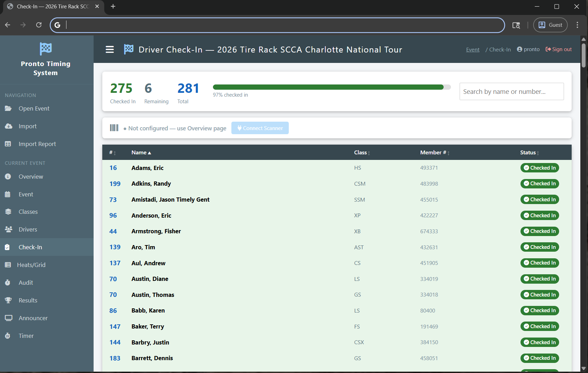Click the Search by name or number field

511,91
